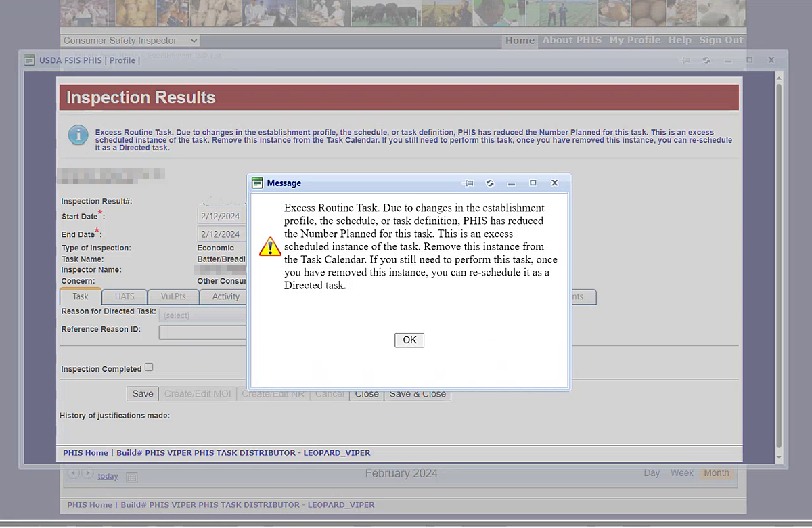Image resolution: width=812 pixels, height=528 pixels.
Task: Switch to the Activity tab
Action: click(x=225, y=296)
